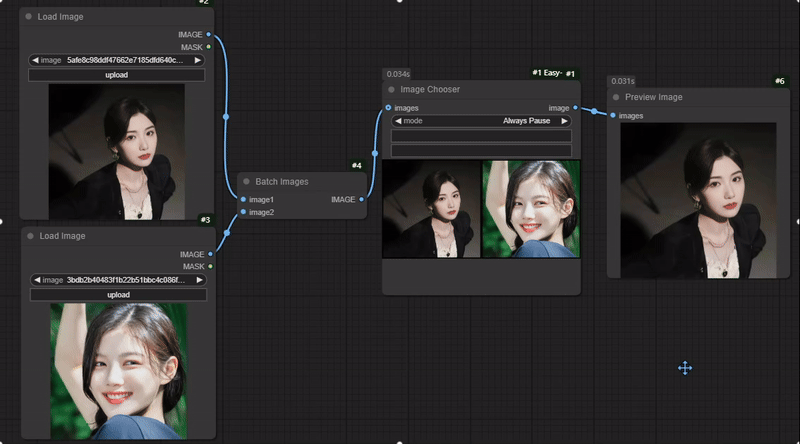The height and width of the screenshot is (444, 800).
Task: Click the IMAGE output port on Batch Images
Action: pos(361,200)
